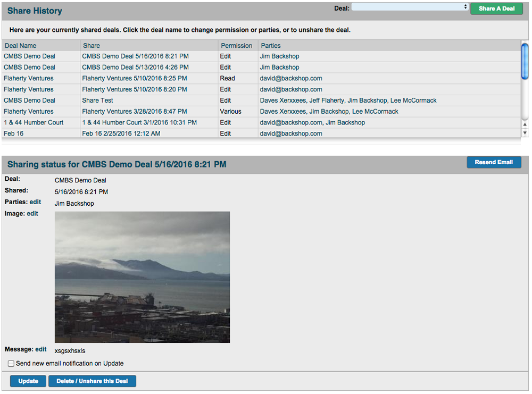
Task: Click the scroll up arrow of the table
Action: click(525, 124)
